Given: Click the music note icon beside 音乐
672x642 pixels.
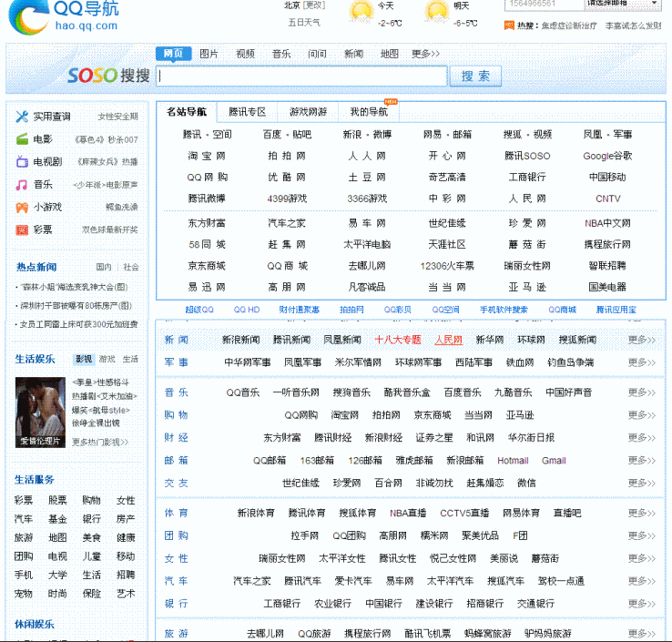Looking at the screenshot, I should 22,185.
